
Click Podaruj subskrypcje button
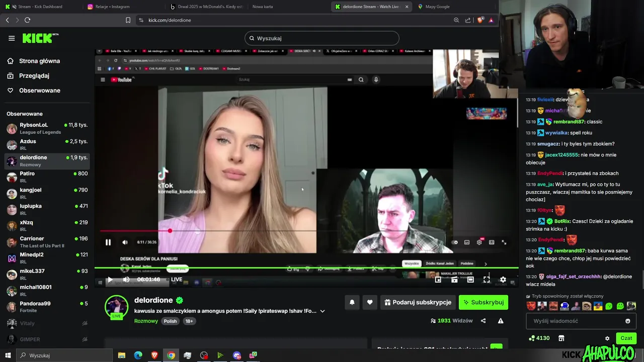coord(418,302)
